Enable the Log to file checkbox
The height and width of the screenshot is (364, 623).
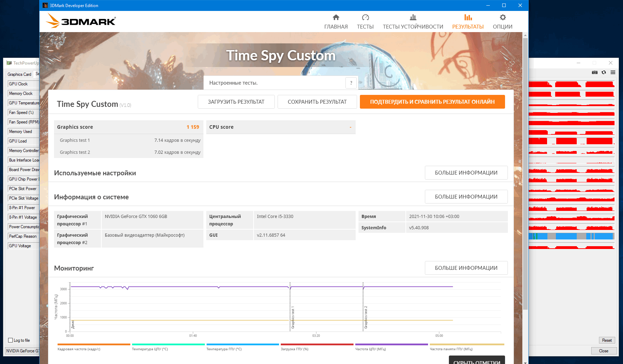[10, 340]
